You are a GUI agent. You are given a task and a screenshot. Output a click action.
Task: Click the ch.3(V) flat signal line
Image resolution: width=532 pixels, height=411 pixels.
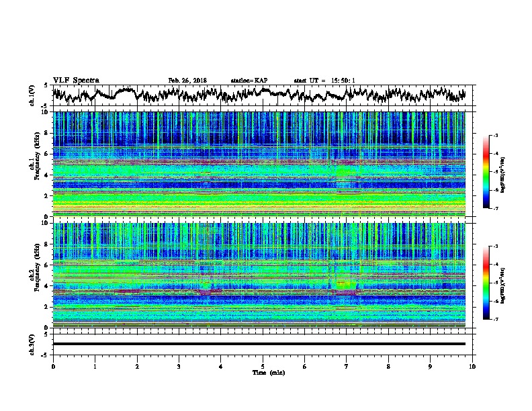tap(259, 344)
